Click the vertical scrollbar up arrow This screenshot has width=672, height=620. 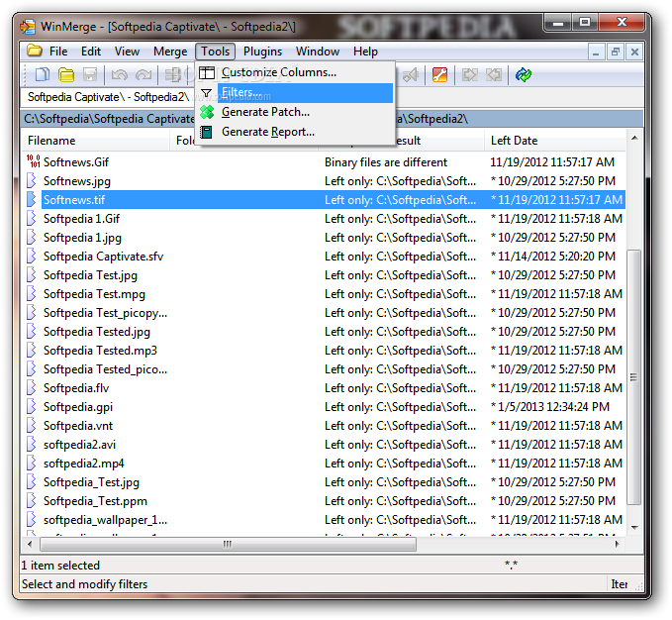pyautogui.click(x=634, y=138)
